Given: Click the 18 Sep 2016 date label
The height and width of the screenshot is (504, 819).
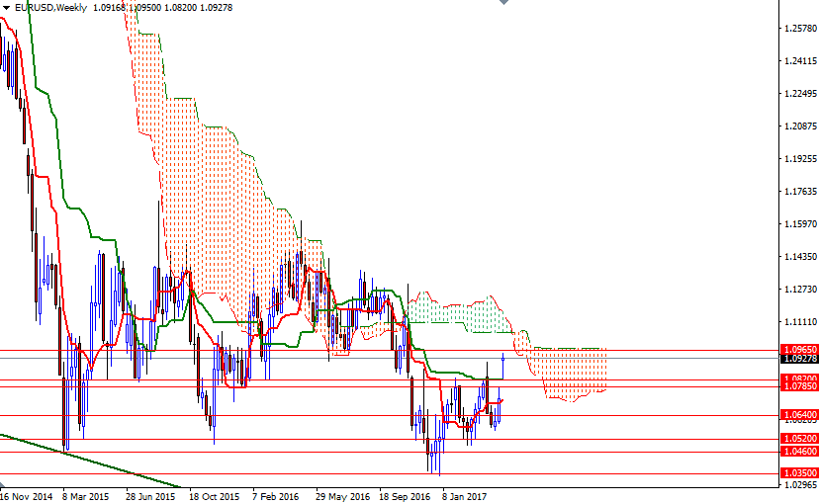Looking at the screenshot, I should pyautogui.click(x=405, y=497).
